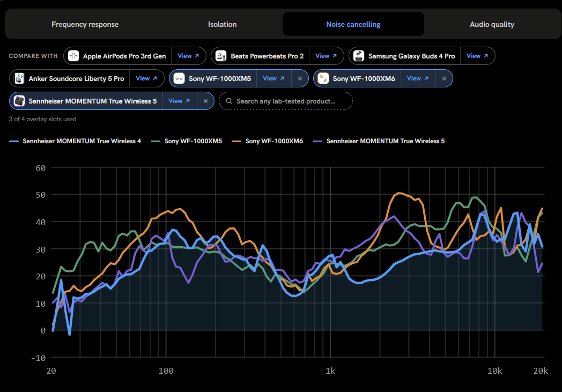Click the Sony WF-1000XM6 product icon

pyautogui.click(x=323, y=78)
